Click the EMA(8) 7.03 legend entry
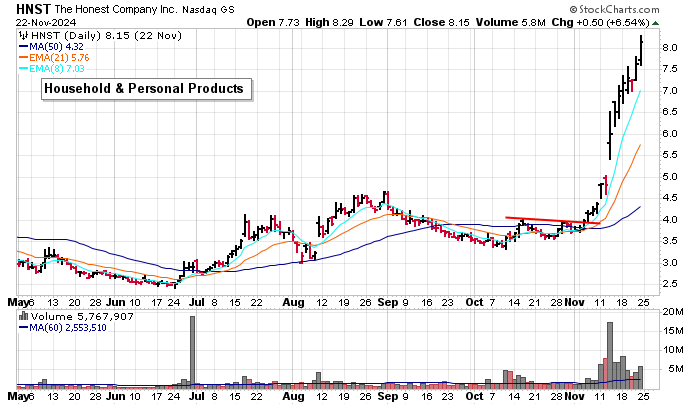Image resolution: width=700 pixels, height=405 pixels. coord(51,68)
